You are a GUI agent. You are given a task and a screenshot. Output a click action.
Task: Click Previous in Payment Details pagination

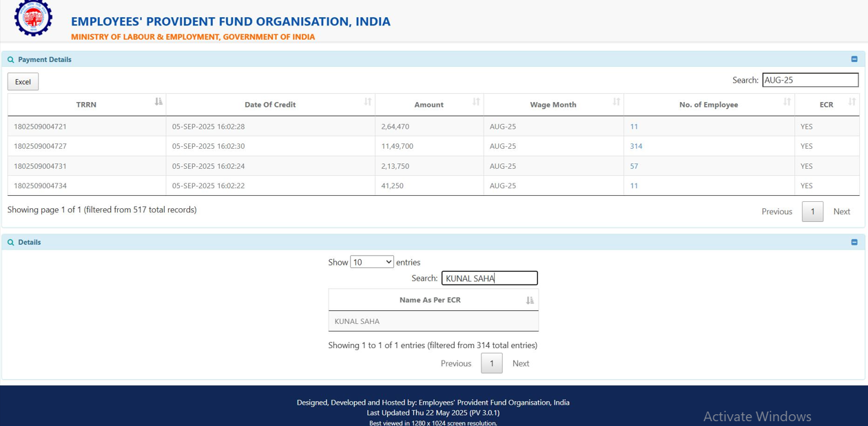click(x=776, y=212)
